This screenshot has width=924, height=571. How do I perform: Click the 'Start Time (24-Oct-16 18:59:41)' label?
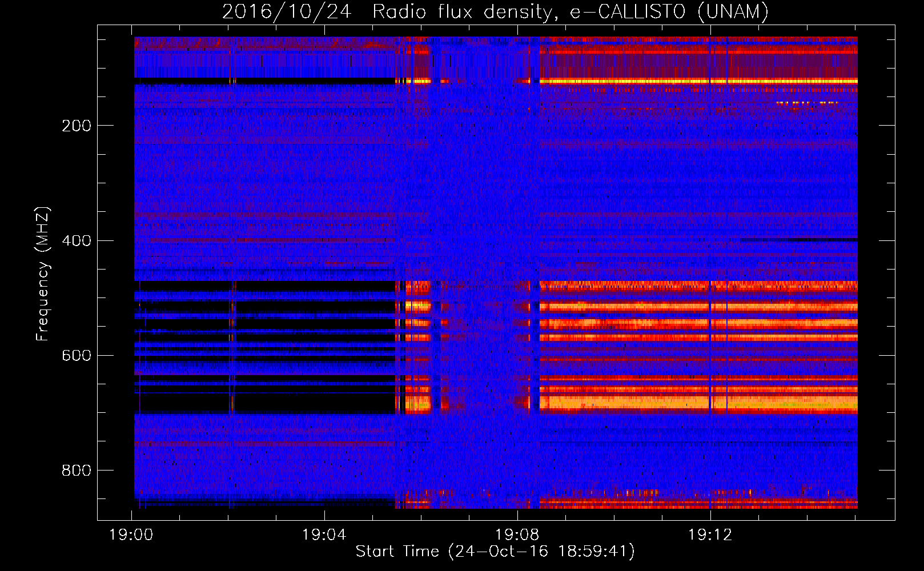pos(495,552)
